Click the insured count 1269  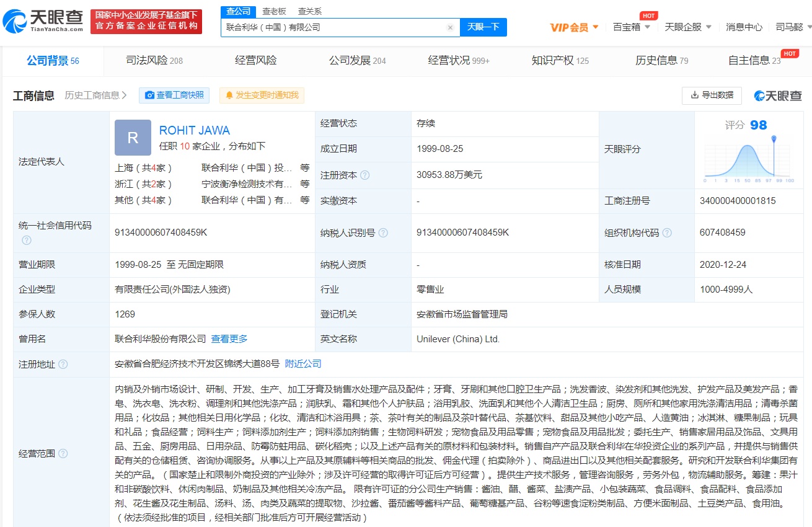(x=125, y=314)
